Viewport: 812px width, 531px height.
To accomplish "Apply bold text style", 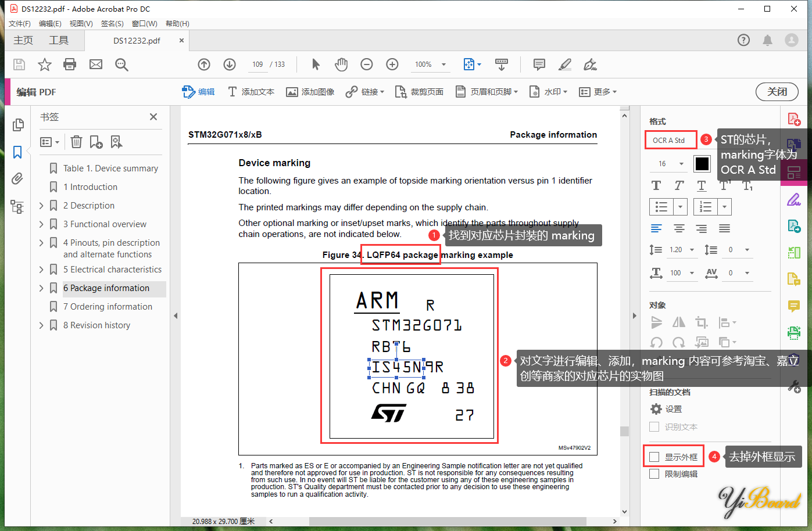I will click(x=656, y=185).
